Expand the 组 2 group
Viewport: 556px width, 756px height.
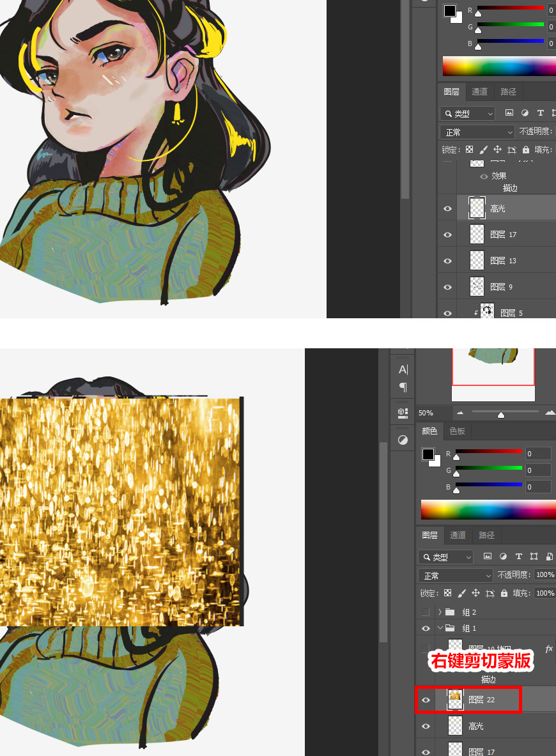tap(440, 612)
